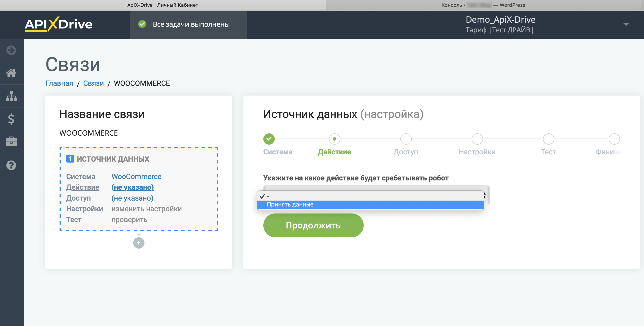Click 'Название связи' heading

pos(102,114)
